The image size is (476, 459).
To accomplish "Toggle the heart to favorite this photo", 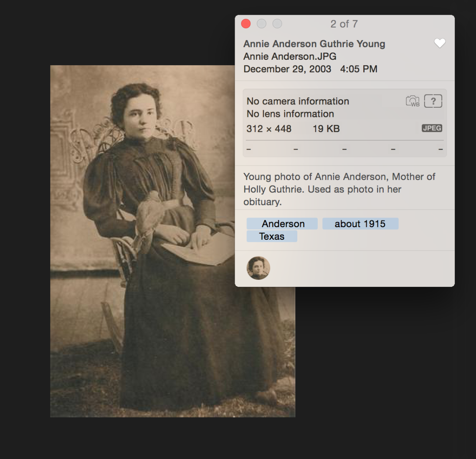I will coord(439,43).
